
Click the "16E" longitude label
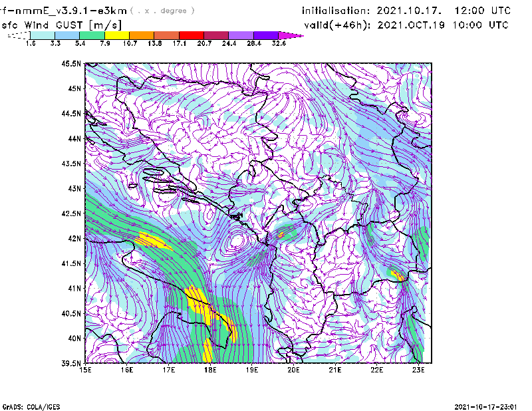tap(127, 370)
